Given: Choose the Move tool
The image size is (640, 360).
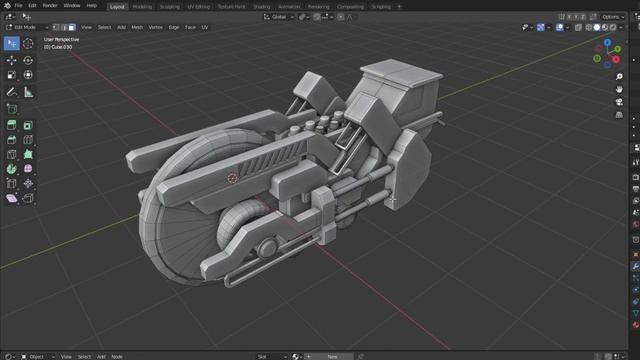Looking at the screenshot, I should coord(12,60).
